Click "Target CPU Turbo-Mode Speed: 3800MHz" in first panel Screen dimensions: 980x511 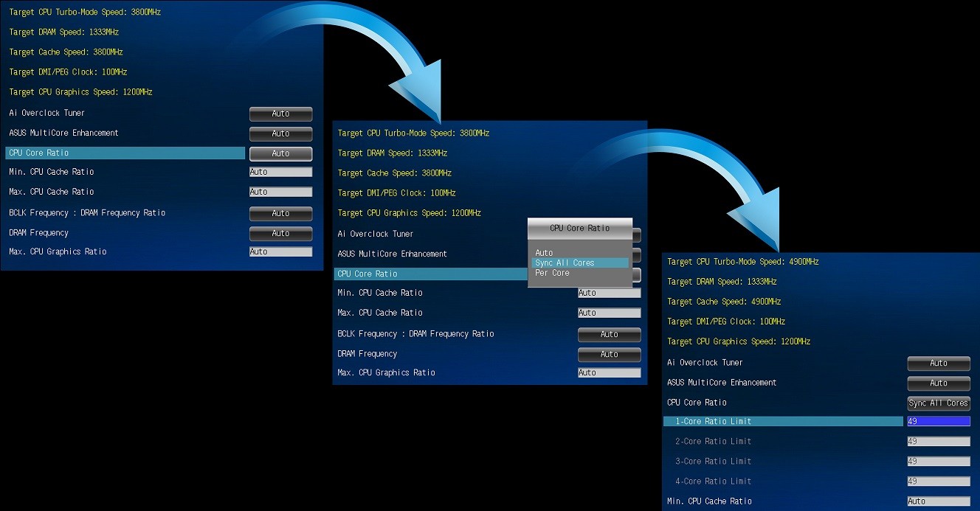(85, 13)
